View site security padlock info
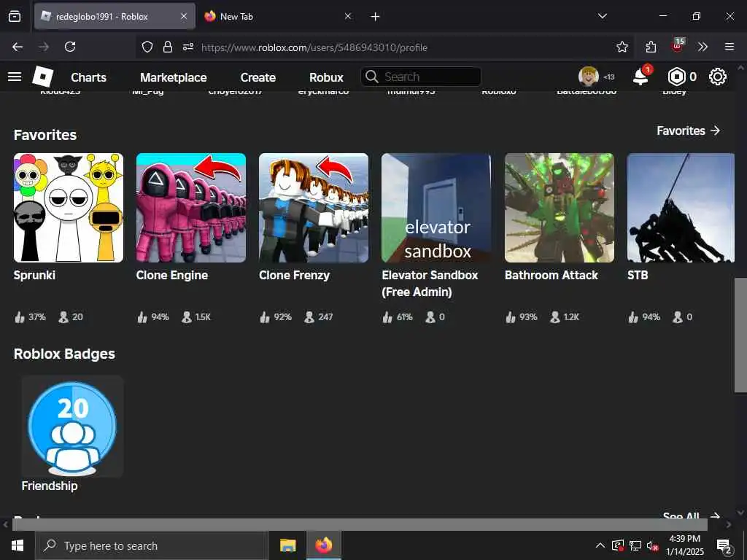Image resolution: width=747 pixels, height=560 pixels. (x=168, y=47)
